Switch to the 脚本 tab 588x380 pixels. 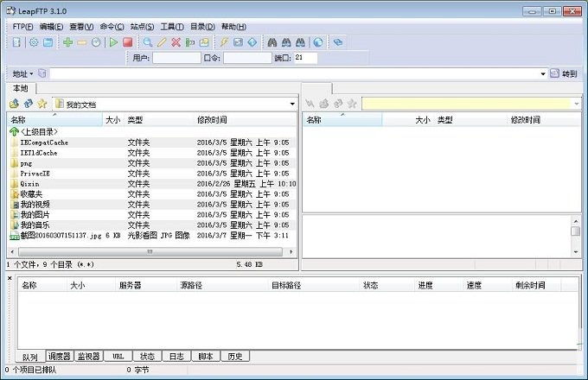[x=206, y=356]
